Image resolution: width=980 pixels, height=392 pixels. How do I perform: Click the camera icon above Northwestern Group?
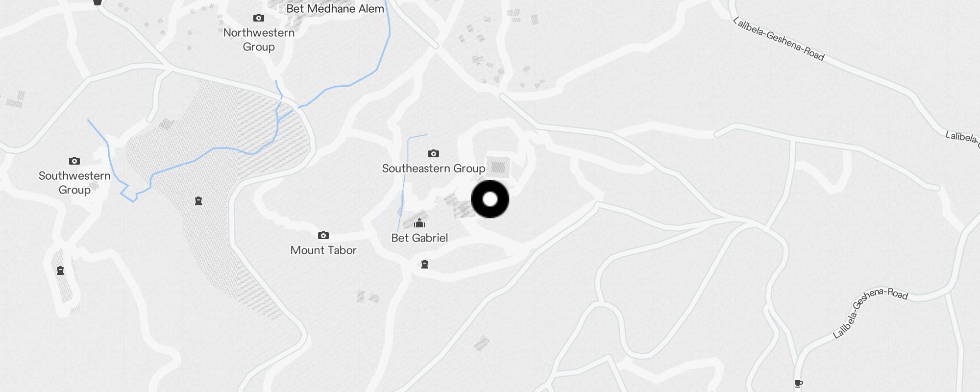pyautogui.click(x=259, y=18)
